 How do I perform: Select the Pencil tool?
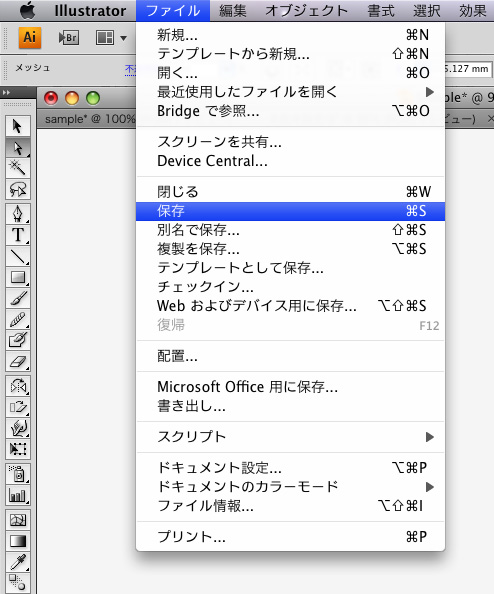click(x=17, y=319)
